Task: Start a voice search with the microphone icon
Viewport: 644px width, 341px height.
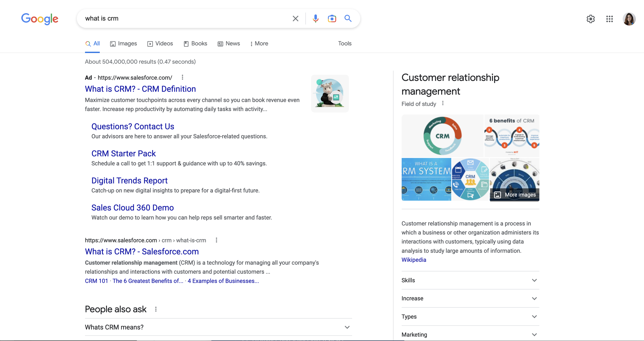Action: 315,19
